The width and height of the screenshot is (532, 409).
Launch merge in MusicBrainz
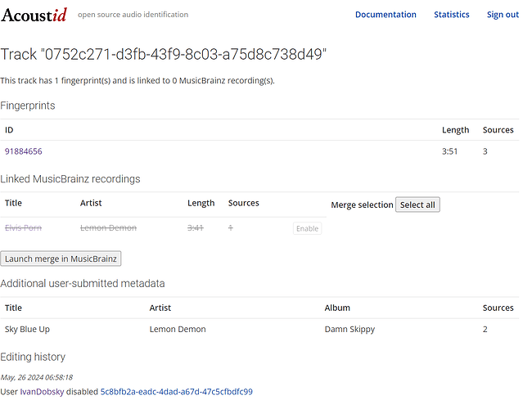(x=61, y=258)
